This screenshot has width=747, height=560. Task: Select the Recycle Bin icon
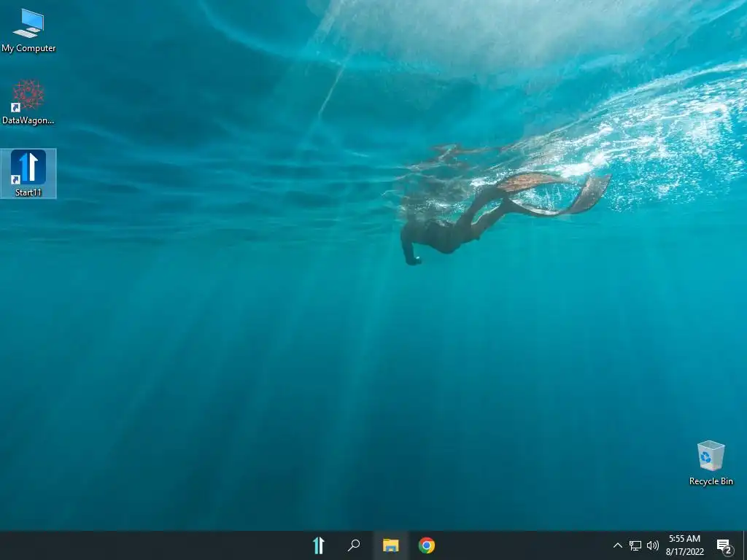click(711, 463)
